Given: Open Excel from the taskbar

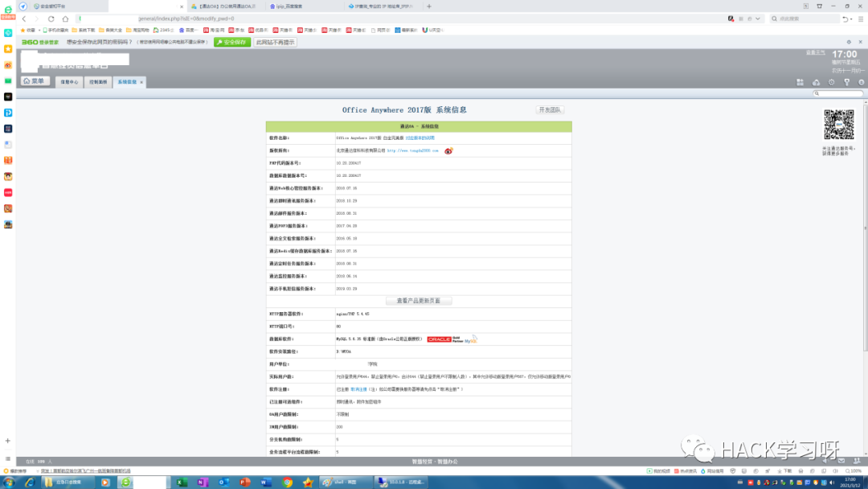Looking at the screenshot, I should pyautogui.click(x=182, y=483).
